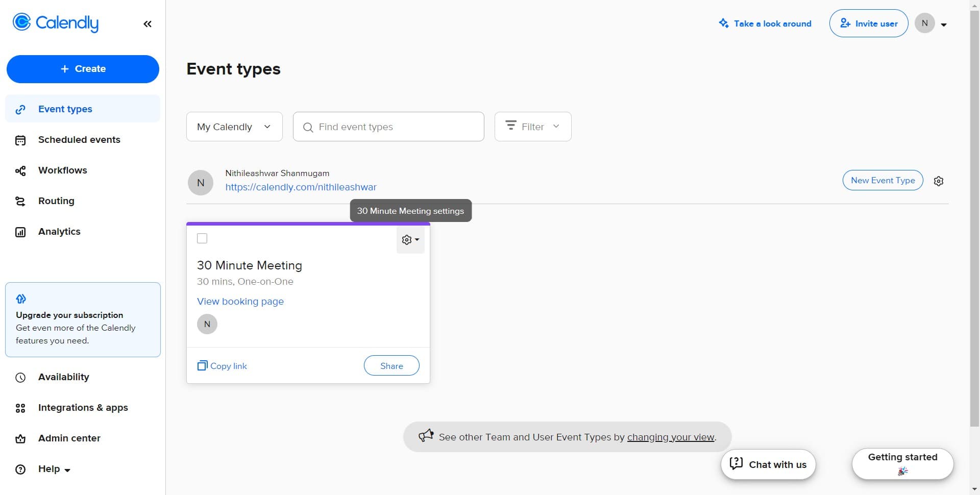
Task: Open the Workflows section
Action: click(x=62, y=170)
